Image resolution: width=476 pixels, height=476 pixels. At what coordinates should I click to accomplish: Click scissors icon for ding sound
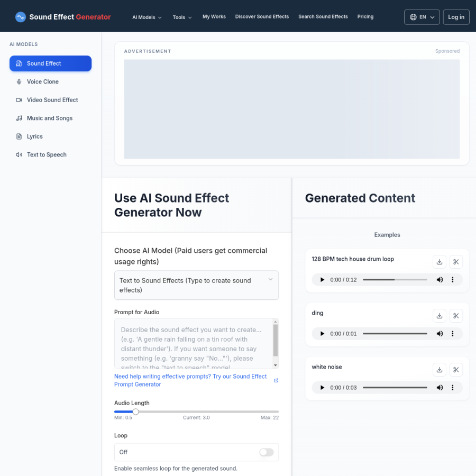coord(456,316)
